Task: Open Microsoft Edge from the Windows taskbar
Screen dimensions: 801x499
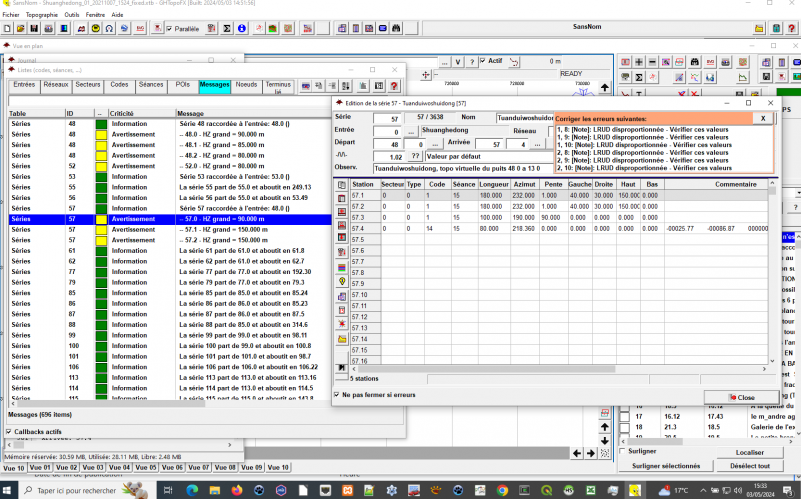Action: (x=192, y=490)
